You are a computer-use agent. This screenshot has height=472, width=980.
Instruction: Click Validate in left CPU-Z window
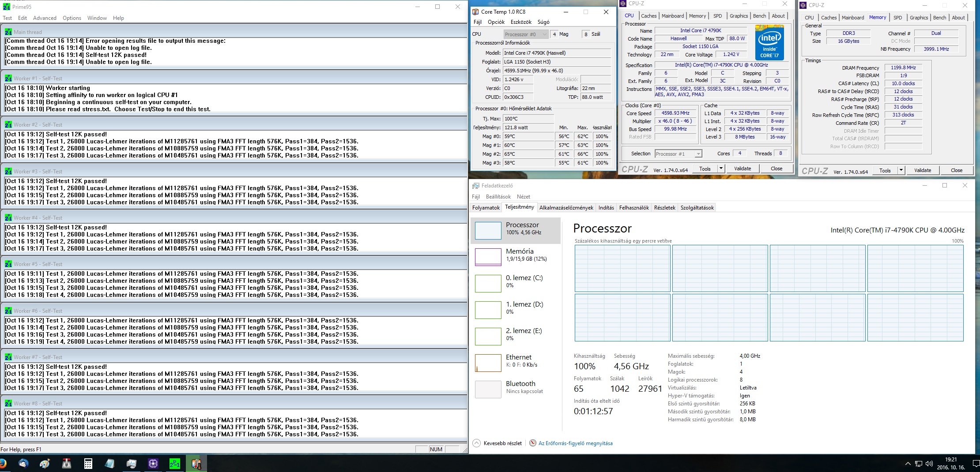pyautogui.click(x=743, y=169)
